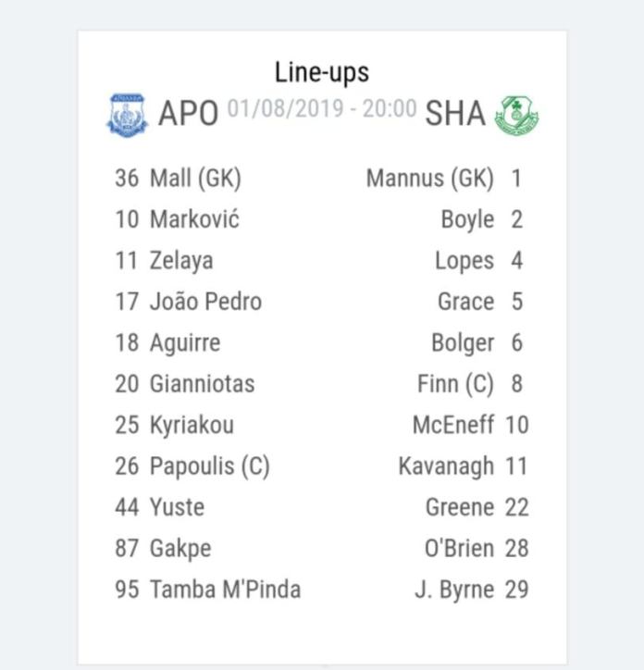This screenshot has height=670, width=644.
Task: Select the APO team abbreviation
Action: [x=189, y=114]
